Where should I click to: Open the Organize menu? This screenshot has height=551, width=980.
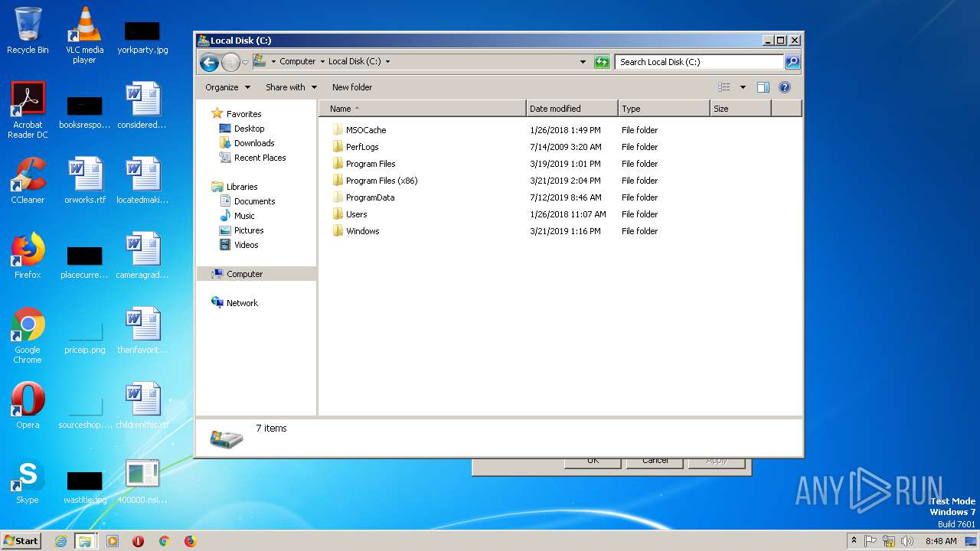click(227, 87)
